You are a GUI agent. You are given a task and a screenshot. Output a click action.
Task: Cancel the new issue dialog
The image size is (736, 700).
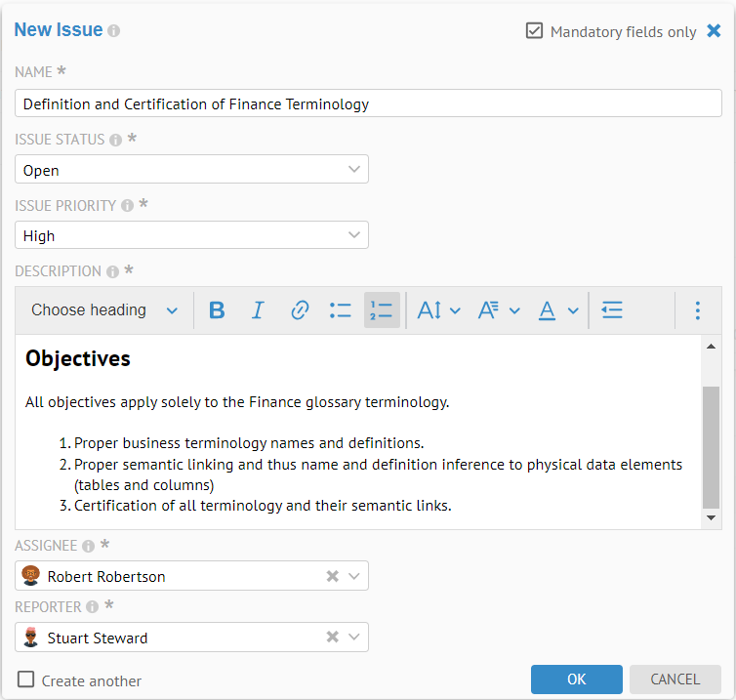point(675,679)
